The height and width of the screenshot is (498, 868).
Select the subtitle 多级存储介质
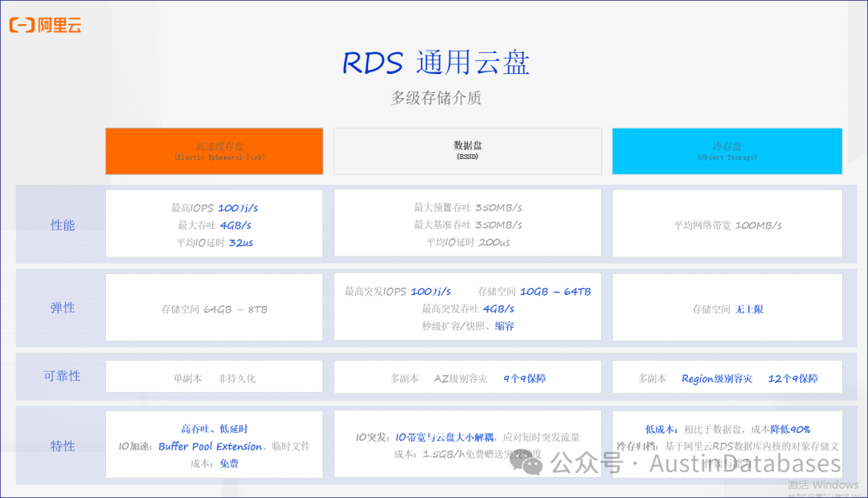click(436, 98)
